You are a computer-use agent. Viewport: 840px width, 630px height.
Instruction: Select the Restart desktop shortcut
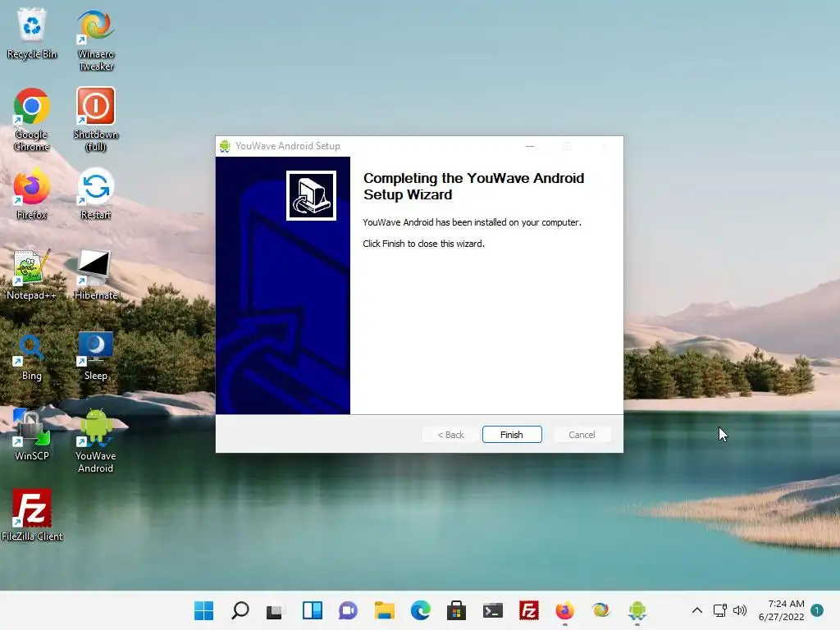[x=96, y=194]
